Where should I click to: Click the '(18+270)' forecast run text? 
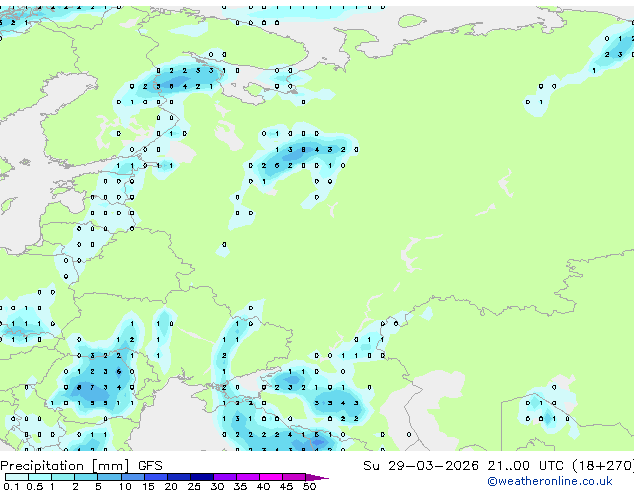pos(603,466)
